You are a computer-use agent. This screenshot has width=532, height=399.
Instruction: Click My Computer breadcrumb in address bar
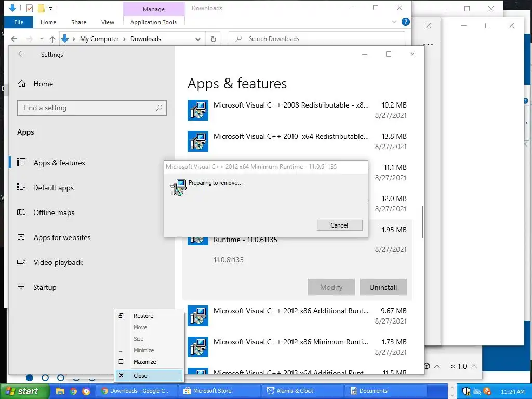pyautogui.click(x=99, y=39)
